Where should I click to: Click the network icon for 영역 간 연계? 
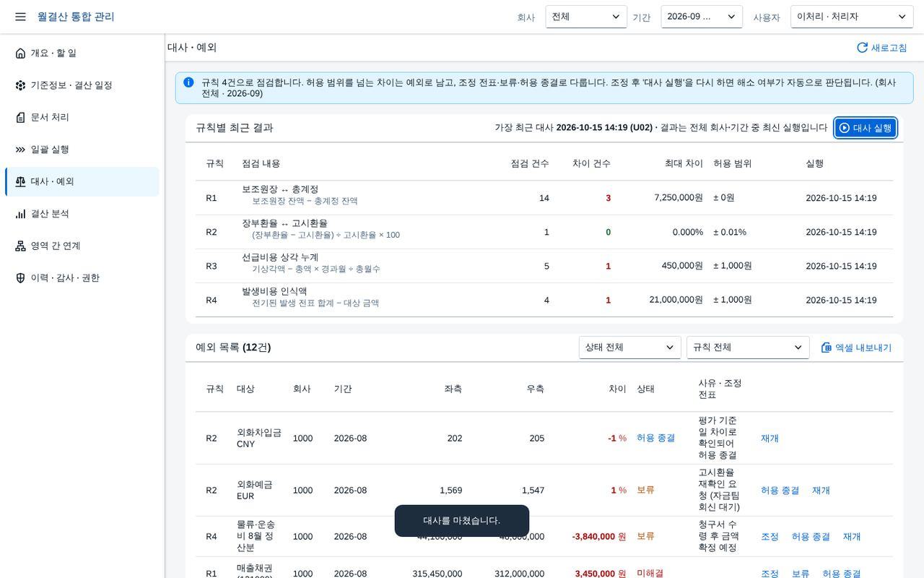(20, 246)
